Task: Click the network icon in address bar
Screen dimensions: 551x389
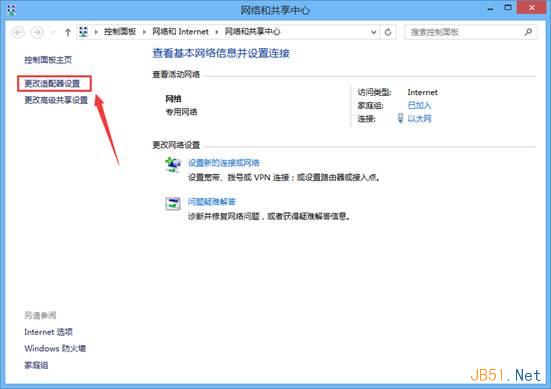Action: pyautogui.click(x=83, y=32)
